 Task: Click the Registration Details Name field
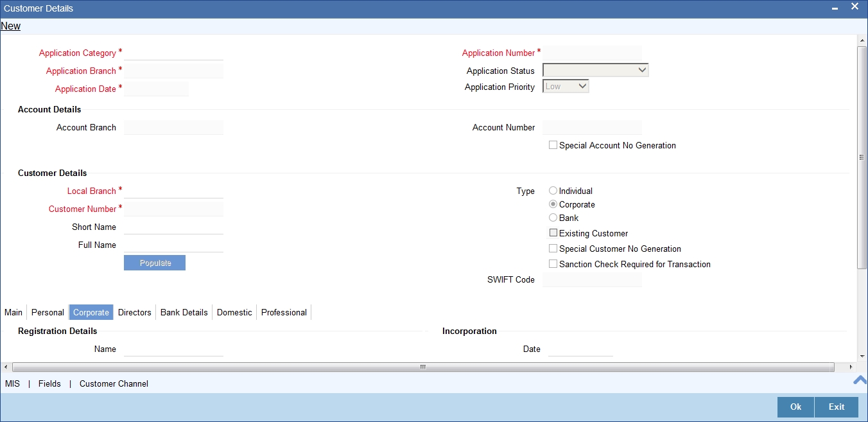coord(173,349)
